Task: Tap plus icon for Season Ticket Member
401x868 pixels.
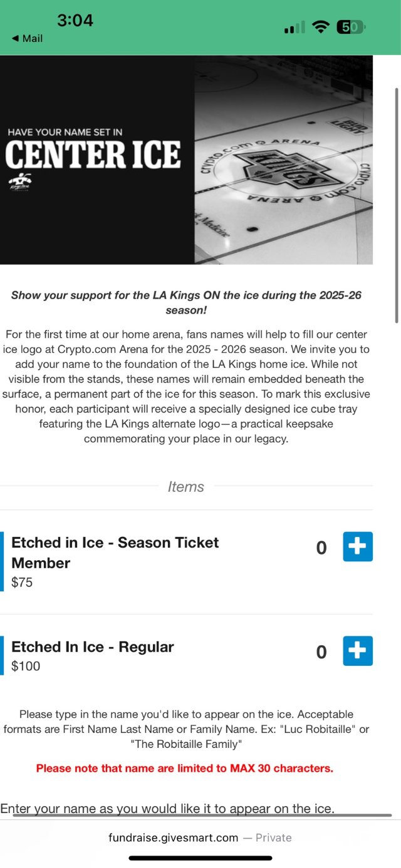Action: (358, 546)
